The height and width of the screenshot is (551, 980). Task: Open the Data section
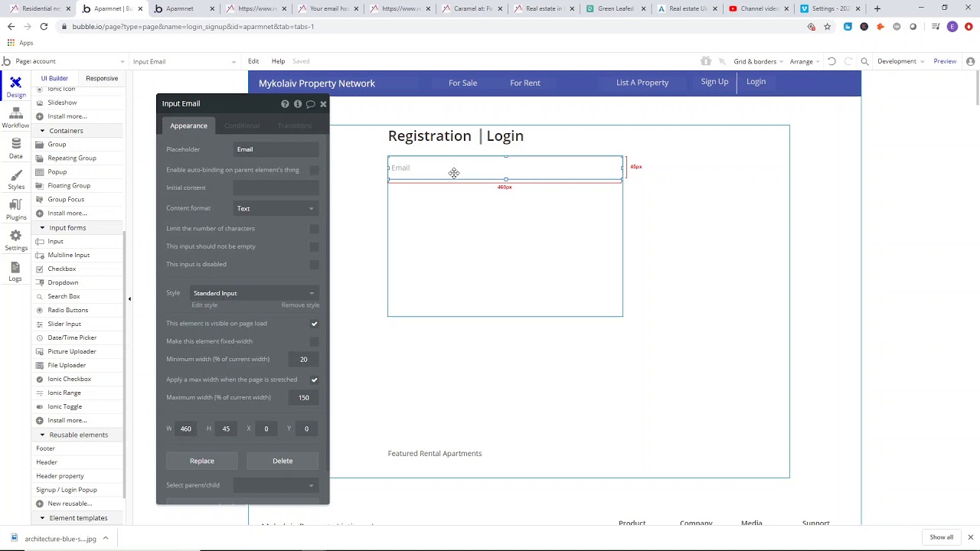pos(15,148)
